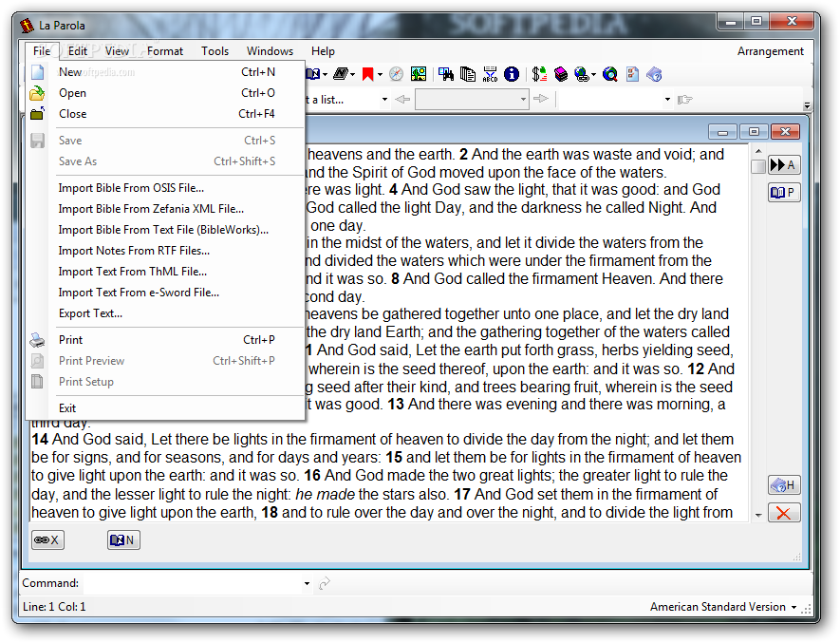Open the Command history dropdown arrow
840x643 pixels.
307,583
